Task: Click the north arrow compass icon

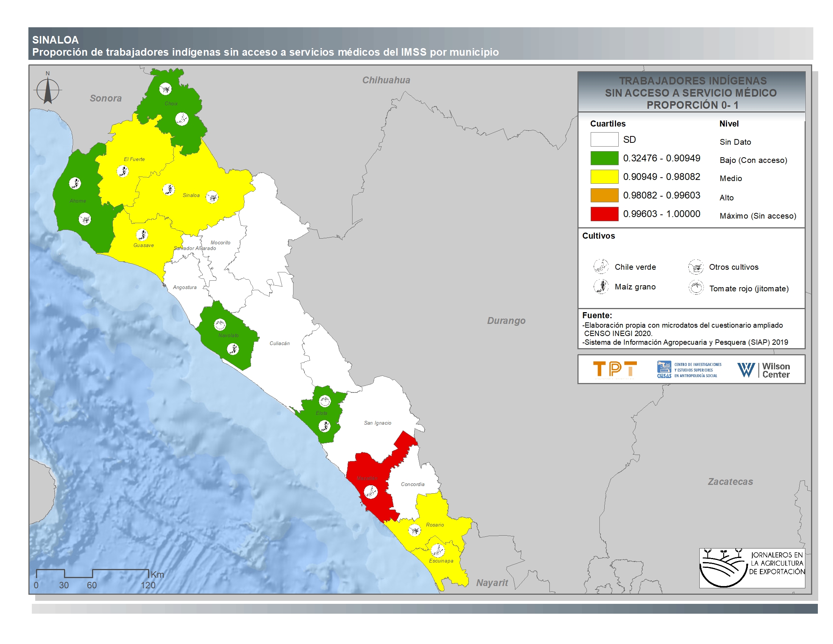Action: pyautogui.click(x=48, y=91)
